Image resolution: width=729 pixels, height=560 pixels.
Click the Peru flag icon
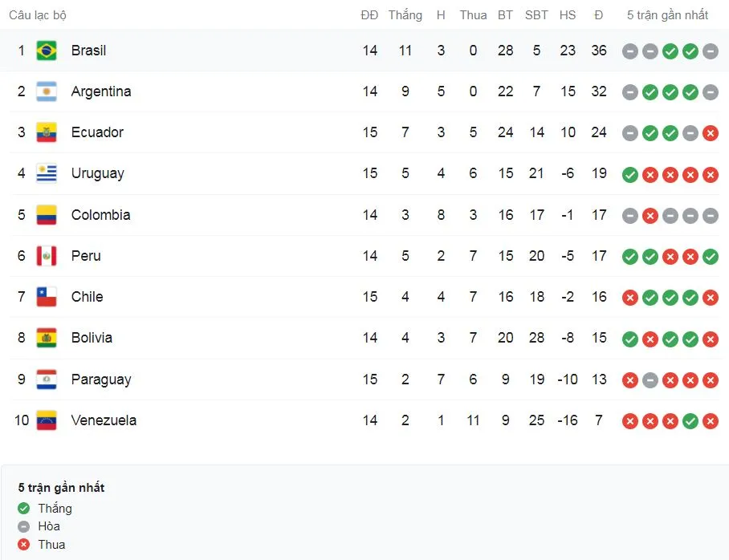click(47, 256)
